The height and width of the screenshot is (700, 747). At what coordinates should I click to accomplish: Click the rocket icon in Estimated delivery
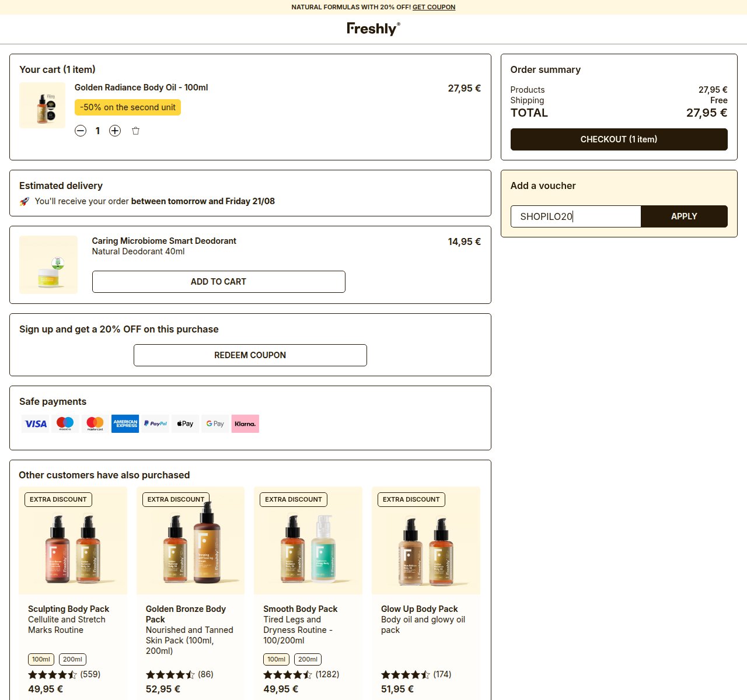pos(25,201)
